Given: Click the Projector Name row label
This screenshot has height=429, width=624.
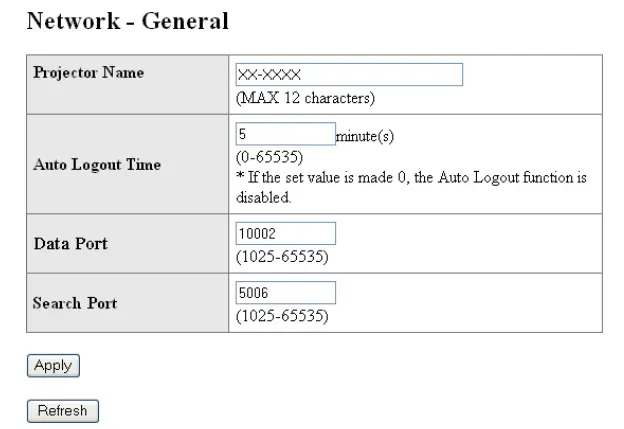Looking at the screenshot, I should pos(89,73).
